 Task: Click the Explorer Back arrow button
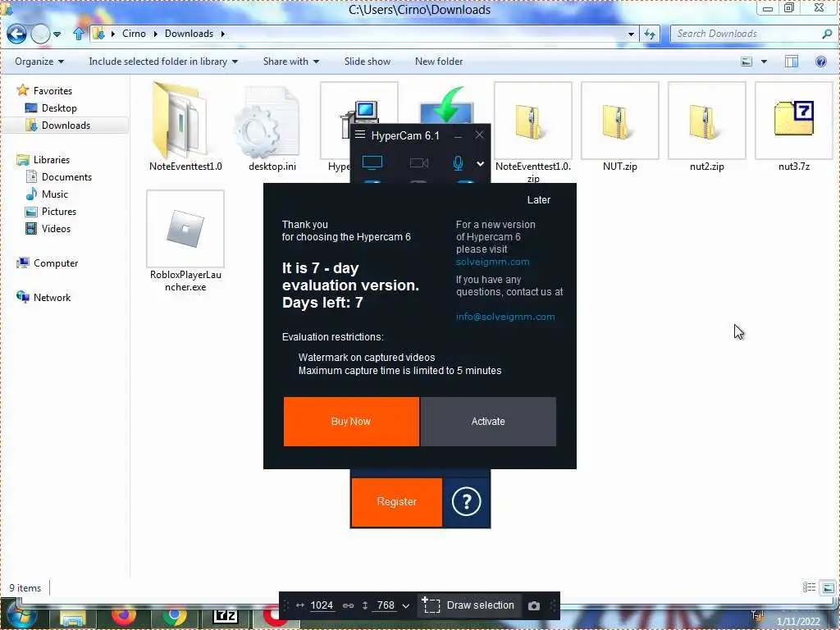pos(16,34)
